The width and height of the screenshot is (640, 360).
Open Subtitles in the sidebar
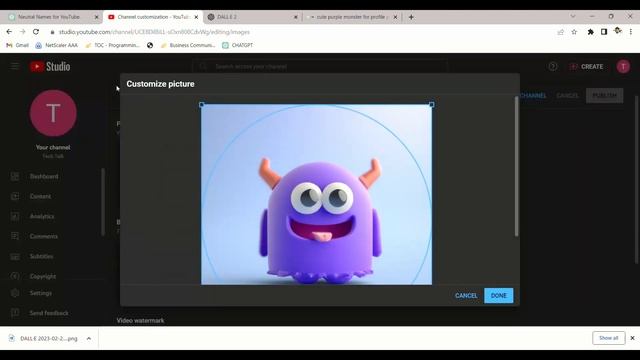coord(42,256)
